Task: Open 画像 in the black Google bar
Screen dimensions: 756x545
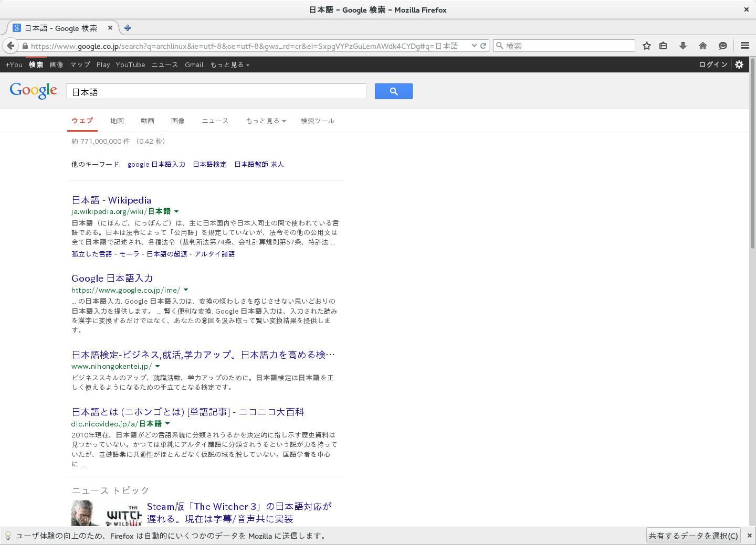Action: [x=57, y=65]
